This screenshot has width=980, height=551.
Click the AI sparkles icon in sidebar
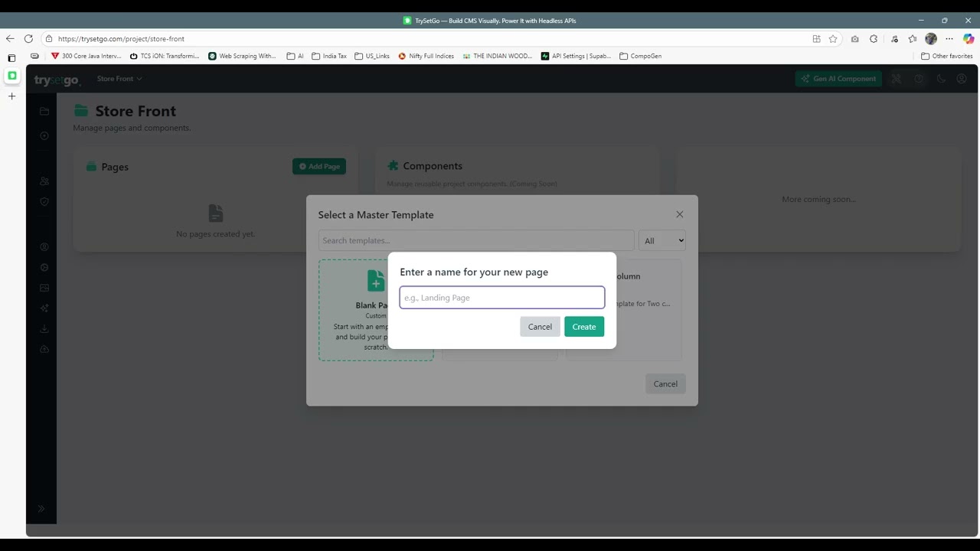point(44,308)
